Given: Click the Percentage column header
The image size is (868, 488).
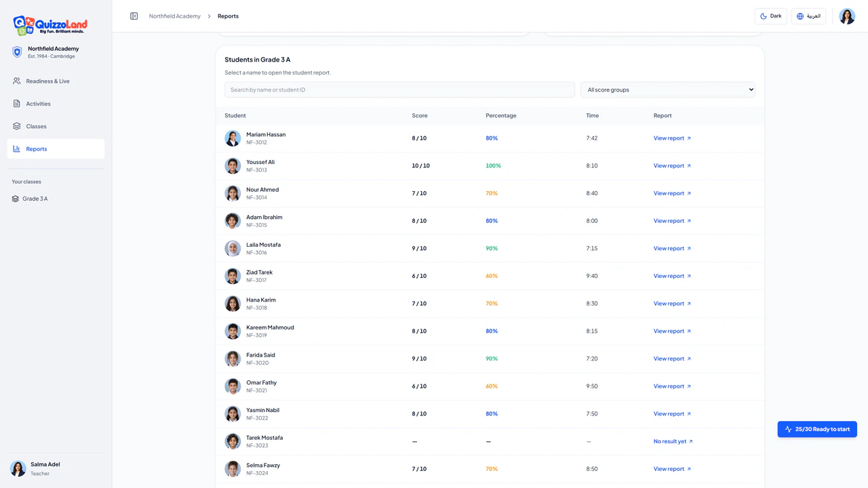Looking at the screenshot, I should (x=501, y=116).
